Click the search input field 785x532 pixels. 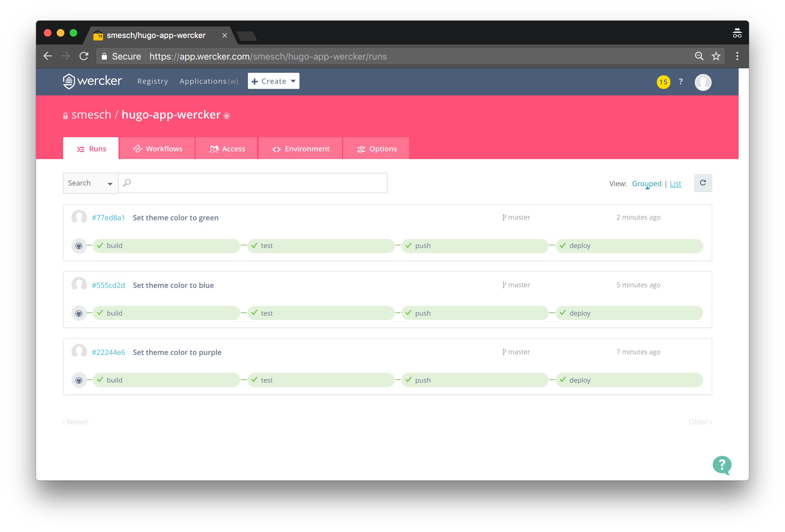(253, 183)
